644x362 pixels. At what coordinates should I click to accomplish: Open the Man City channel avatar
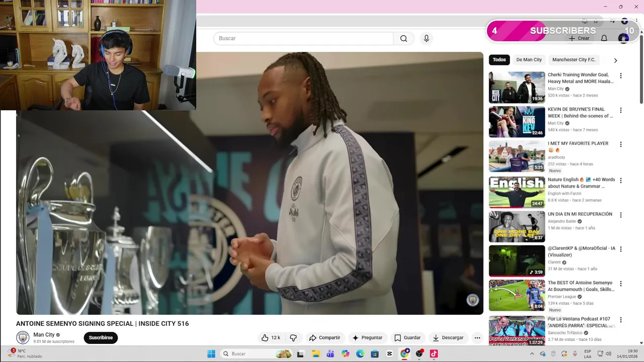coord(23,337)
